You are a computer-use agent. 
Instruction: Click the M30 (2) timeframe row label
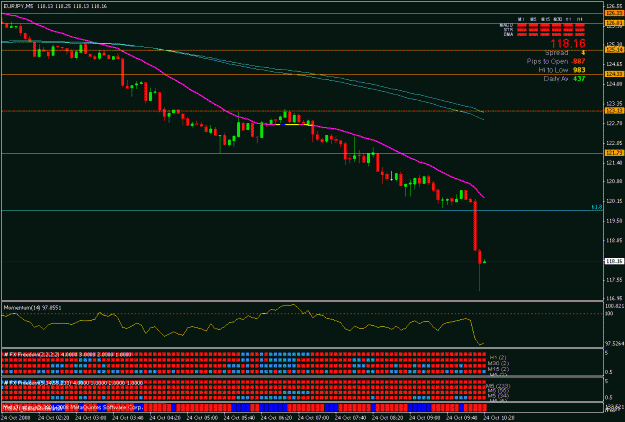click(x=498, y=363)
